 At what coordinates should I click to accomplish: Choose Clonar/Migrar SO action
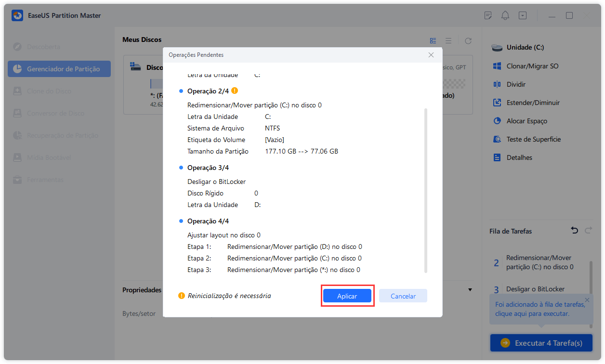point(533,66)
